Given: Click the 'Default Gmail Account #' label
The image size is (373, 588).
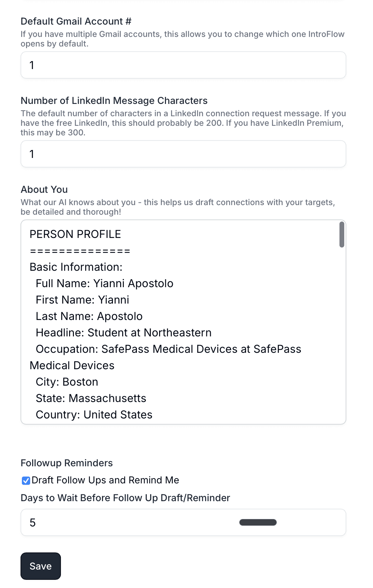Looking at the screenshot, I should click(76, 21).
